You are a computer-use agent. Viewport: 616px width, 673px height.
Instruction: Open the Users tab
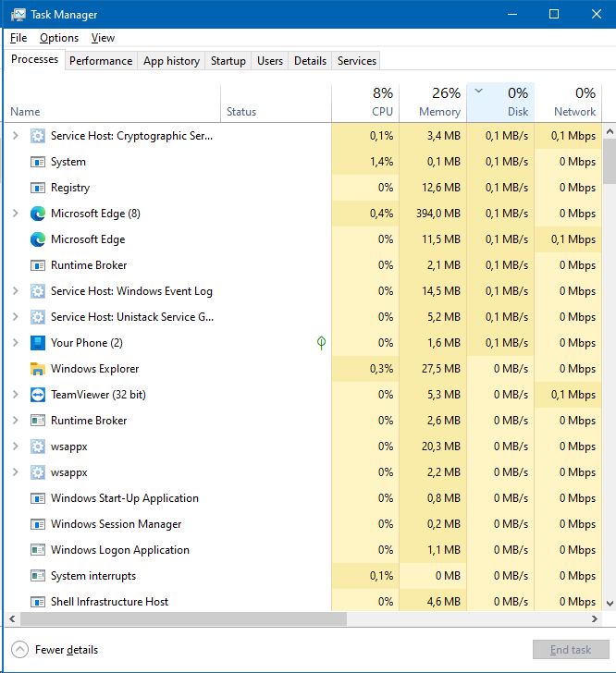270,61
